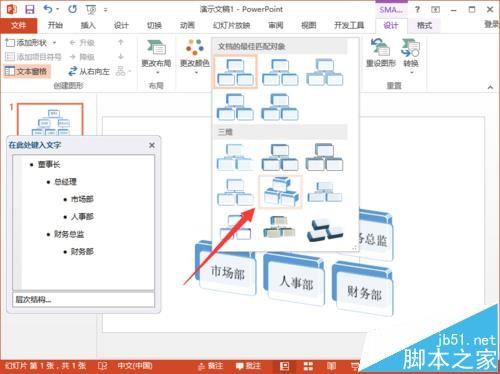Click the Save icon in quick access toolbar
Screen dimensions: 500x374
coord(30,9)
